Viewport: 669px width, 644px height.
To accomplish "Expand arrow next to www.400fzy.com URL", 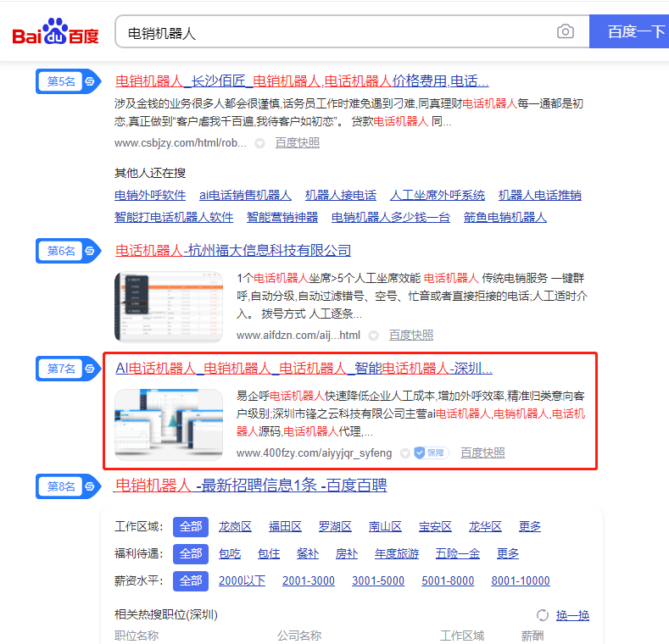I will 405,453.
